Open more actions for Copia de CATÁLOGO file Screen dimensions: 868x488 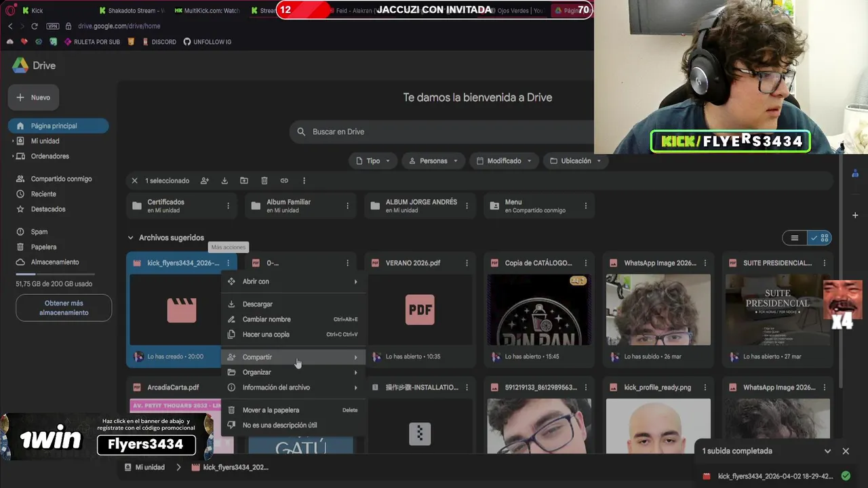coord(586,263)
